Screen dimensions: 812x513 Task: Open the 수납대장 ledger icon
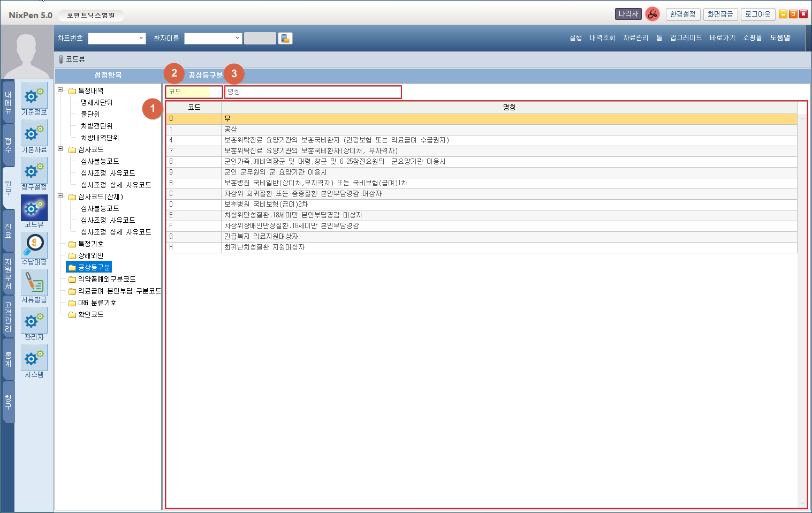[x=34, y=246]
